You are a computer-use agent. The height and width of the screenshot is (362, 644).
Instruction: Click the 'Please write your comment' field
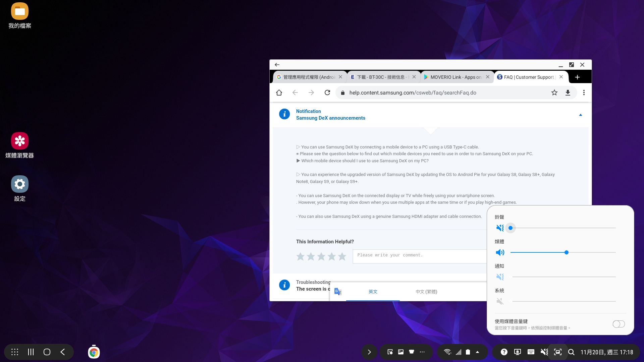420,256
